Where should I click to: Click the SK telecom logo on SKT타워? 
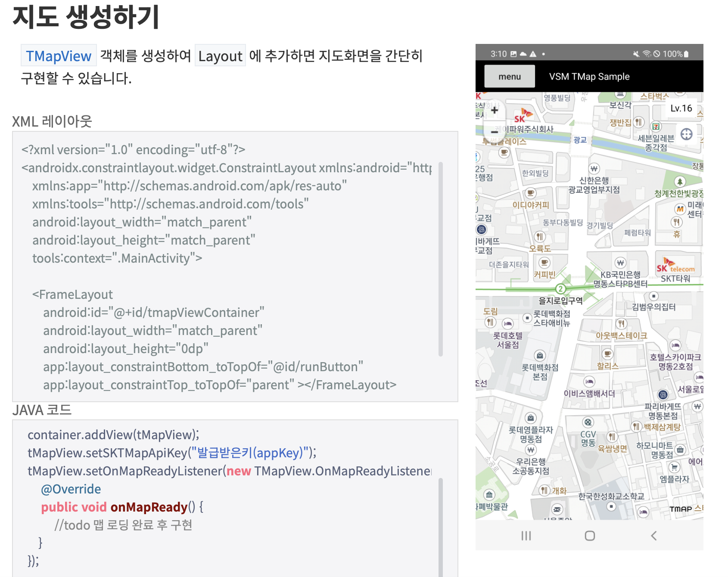click(675, 265)
